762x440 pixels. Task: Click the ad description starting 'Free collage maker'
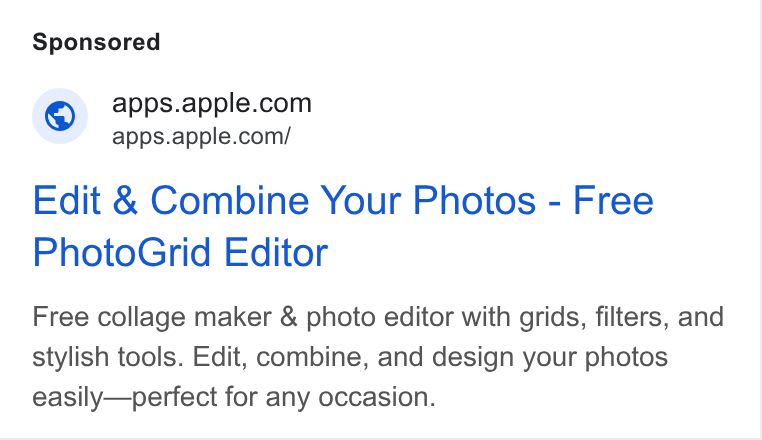[x=378, y=357]
